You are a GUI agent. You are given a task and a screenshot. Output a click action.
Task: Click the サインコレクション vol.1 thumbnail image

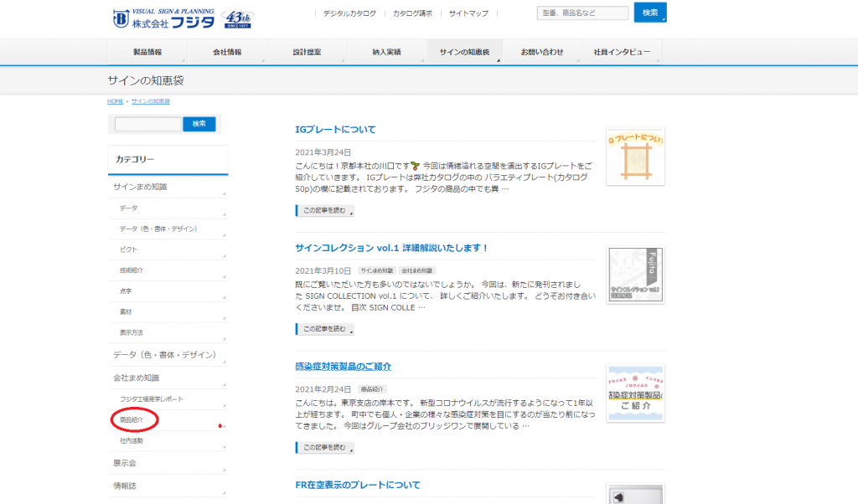pos(635,275)
